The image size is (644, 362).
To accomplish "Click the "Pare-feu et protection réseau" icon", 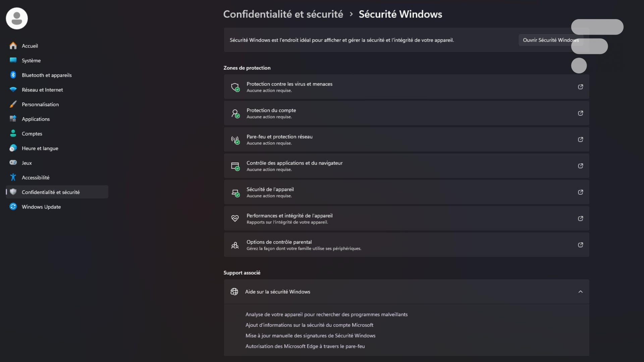I will [x=235, y=139].
